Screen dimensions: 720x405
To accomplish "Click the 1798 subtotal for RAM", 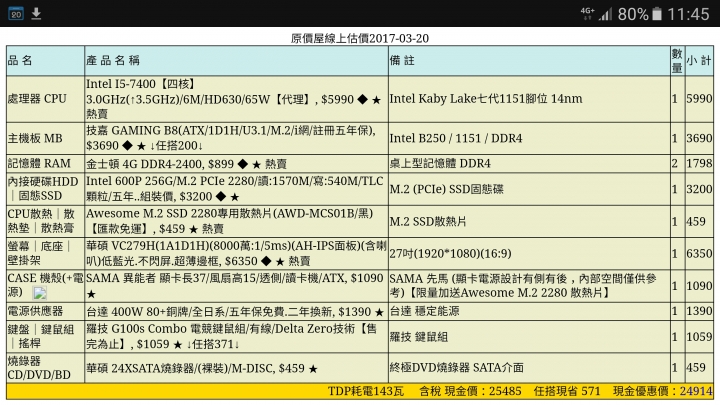I will coord(699,163).
